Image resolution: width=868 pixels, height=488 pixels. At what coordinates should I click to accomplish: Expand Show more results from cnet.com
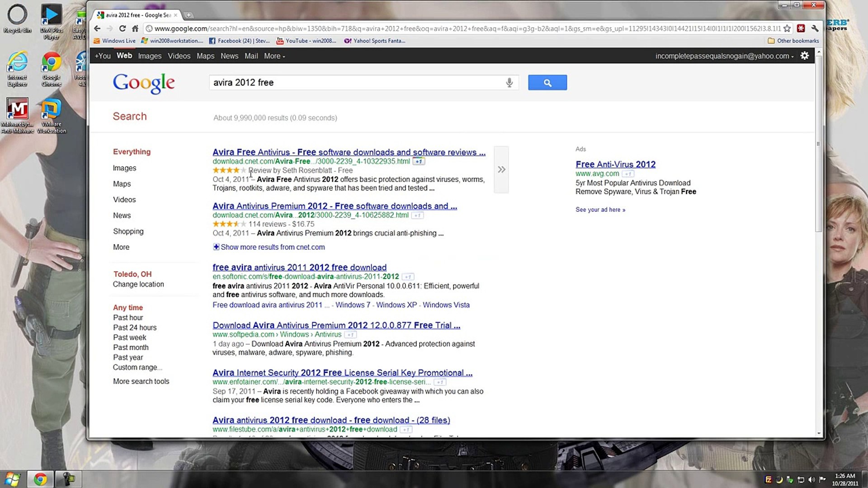coord(272,247)
